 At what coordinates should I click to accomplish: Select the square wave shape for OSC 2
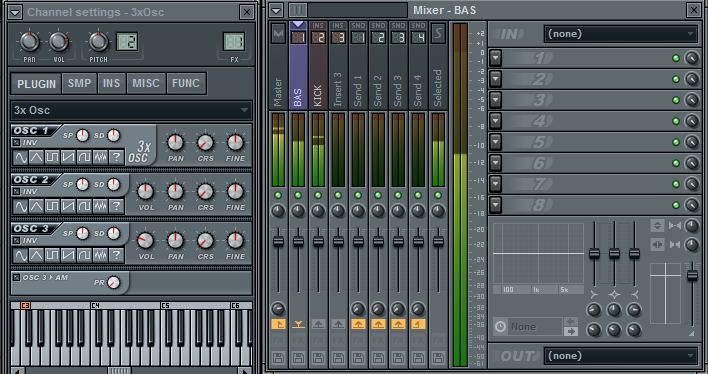point(52,206)
